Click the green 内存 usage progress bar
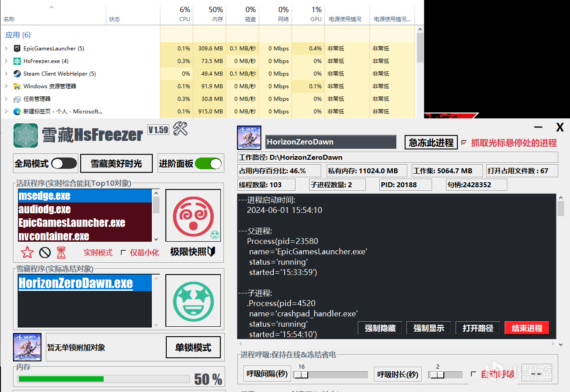 pyautogui.click(x=103, y=379)
